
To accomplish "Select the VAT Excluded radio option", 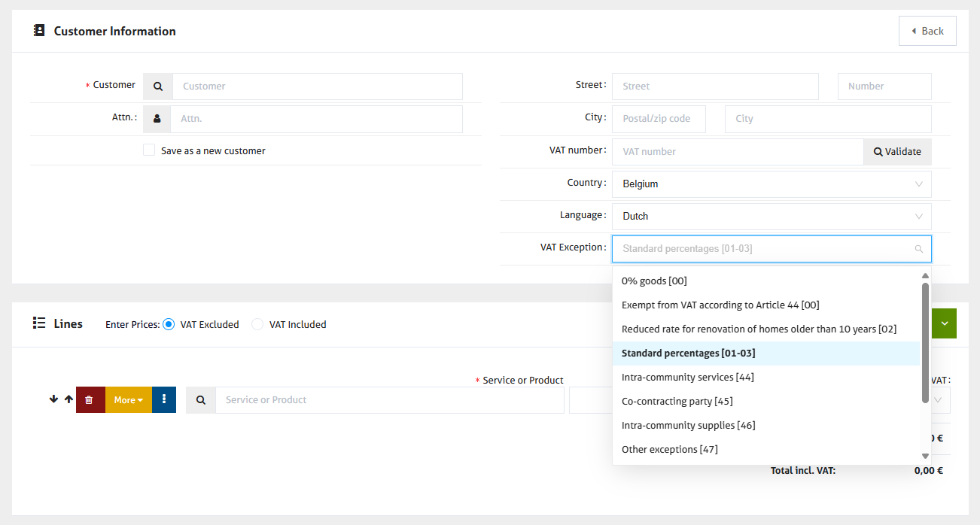I will 169,325.
